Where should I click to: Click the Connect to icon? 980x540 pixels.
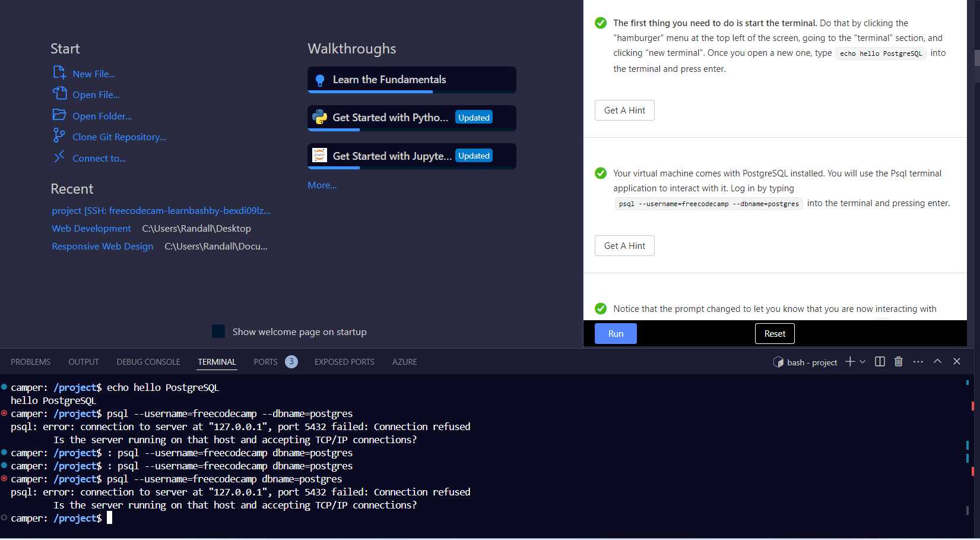pyautogui.click(x=59, y=157)
